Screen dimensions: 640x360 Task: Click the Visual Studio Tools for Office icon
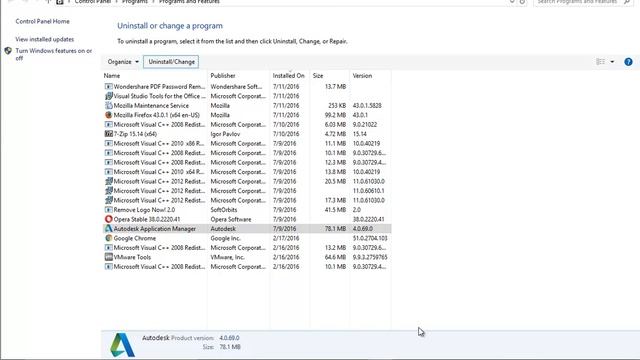[109, 96]
